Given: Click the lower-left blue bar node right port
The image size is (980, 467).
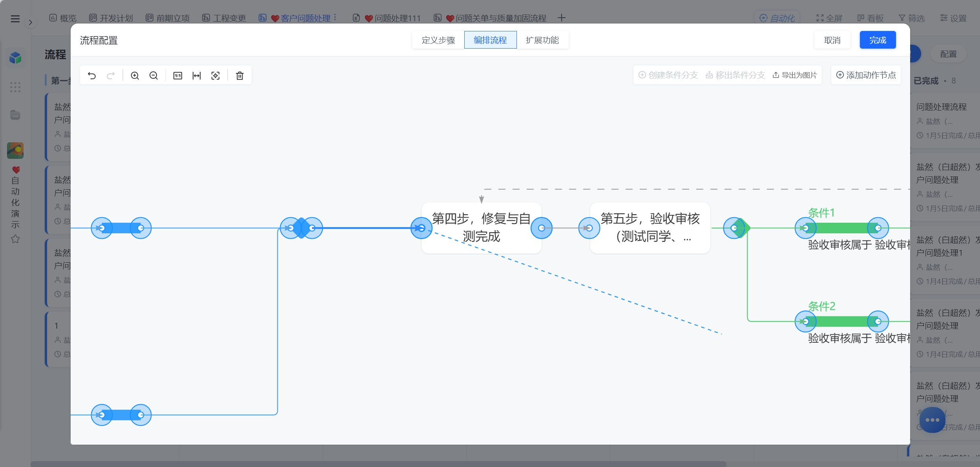Looking at the screenshot, I should coord(141,415).
